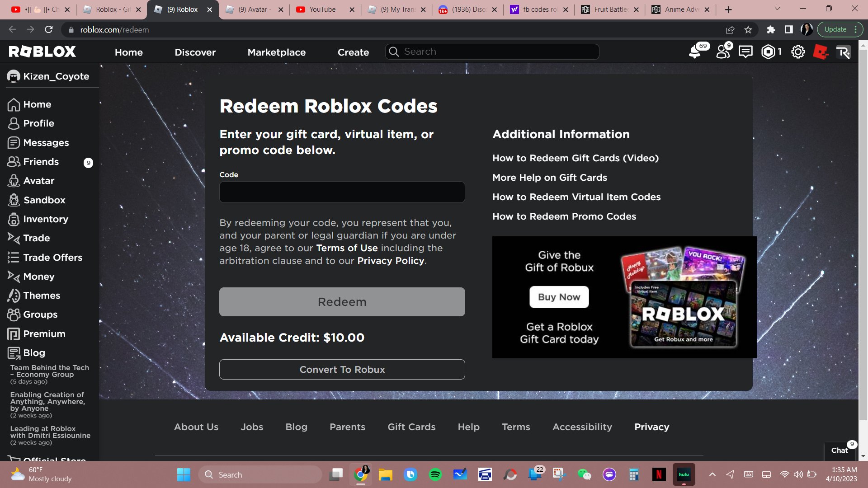Click the Terms of Use link
The width and height of the screenshot is (868, 488).
pyautogui.click(x=347, y=248)
